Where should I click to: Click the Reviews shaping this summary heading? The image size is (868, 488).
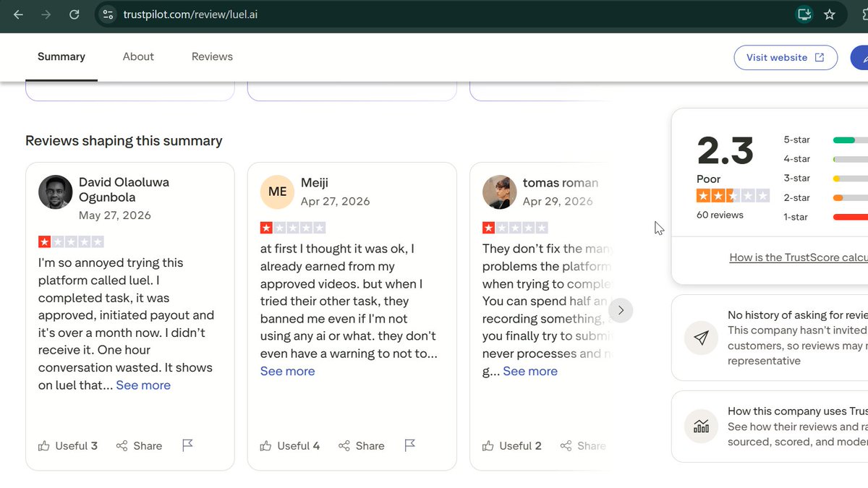click(124, 141)
